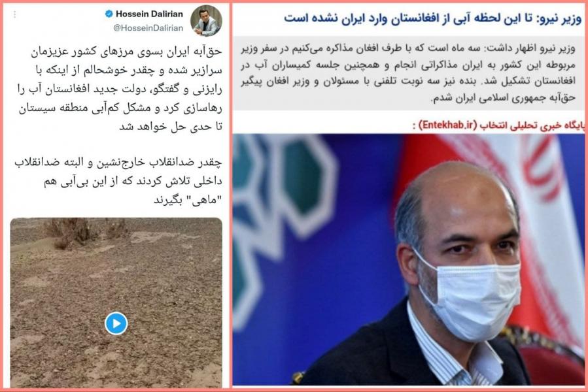588x392 pixels.
Task: Click the first paragraph of the tweet text
Action: click(x=120, y=90)
